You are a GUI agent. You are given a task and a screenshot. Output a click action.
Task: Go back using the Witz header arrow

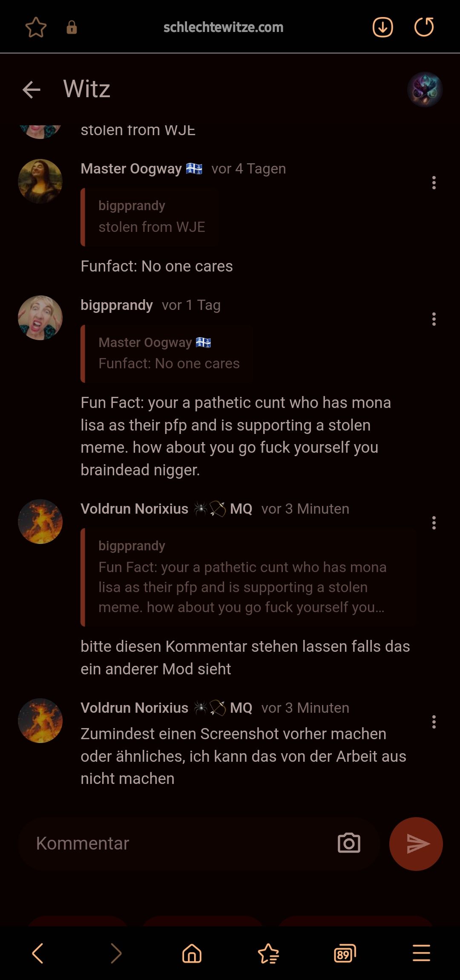point(32,90)
